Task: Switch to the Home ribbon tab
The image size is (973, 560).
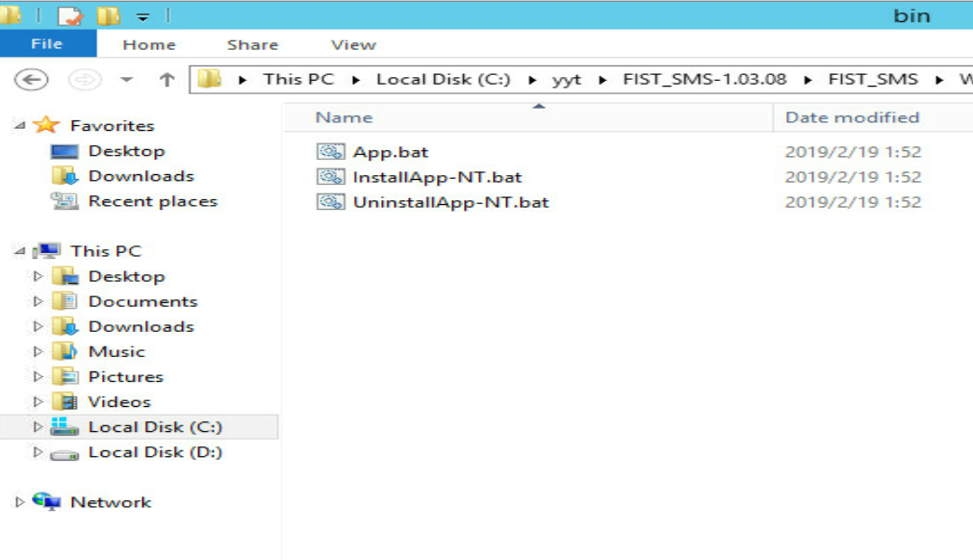Action: click(x=149, y=44)
